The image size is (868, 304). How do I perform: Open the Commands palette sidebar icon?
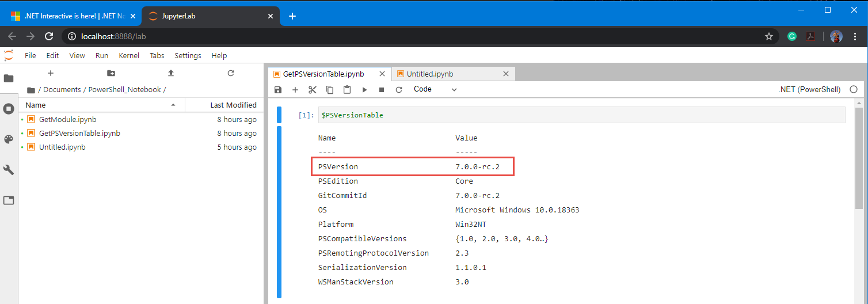(9, 139)
